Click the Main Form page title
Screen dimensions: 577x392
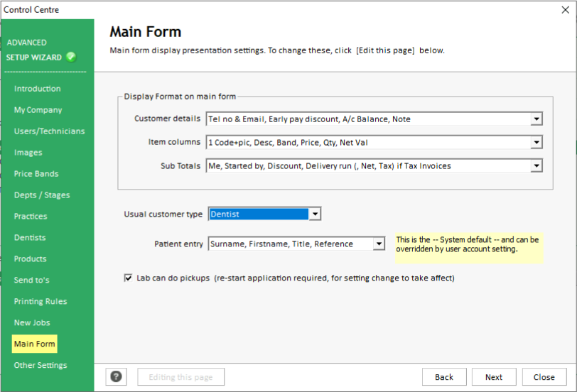pos(146,32)
